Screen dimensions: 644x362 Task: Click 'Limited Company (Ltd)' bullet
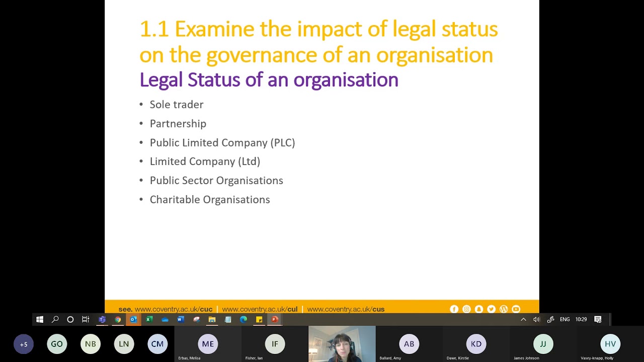(205, 161)
